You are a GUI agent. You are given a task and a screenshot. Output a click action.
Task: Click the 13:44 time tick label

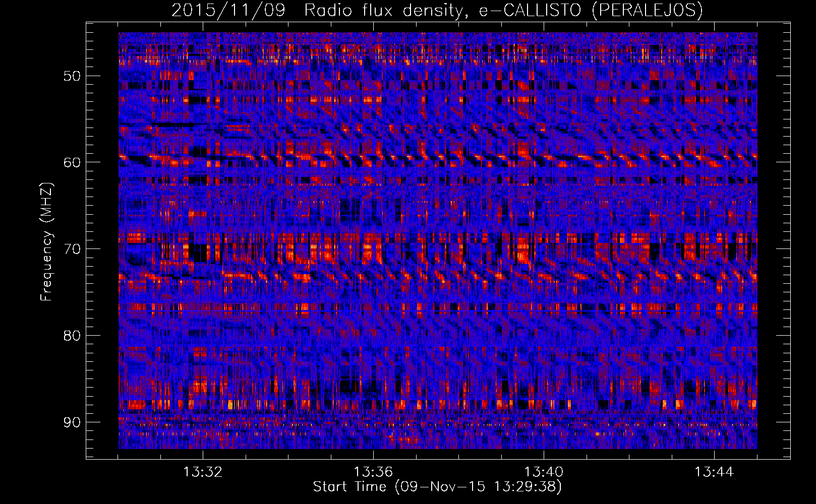[x=714, y=472]
